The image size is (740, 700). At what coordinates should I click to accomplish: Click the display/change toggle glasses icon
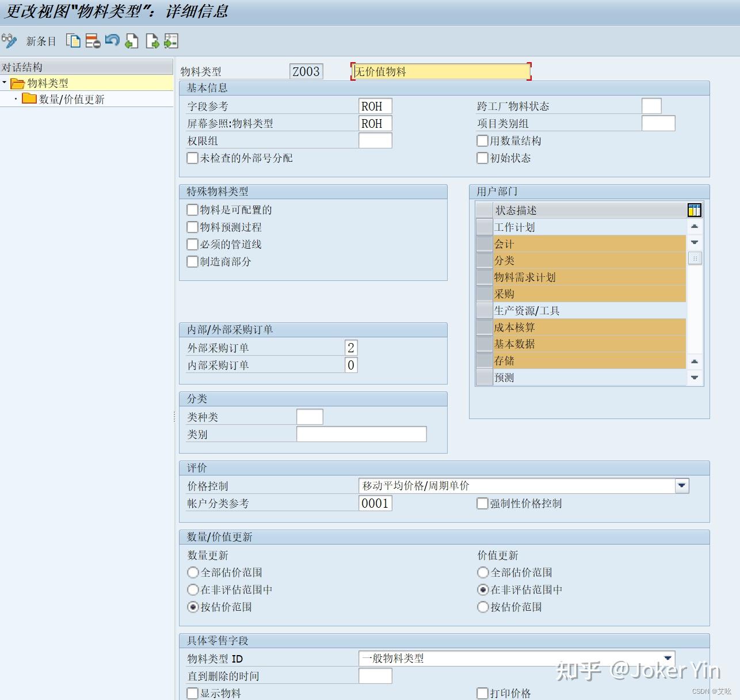tap(9, 41)
